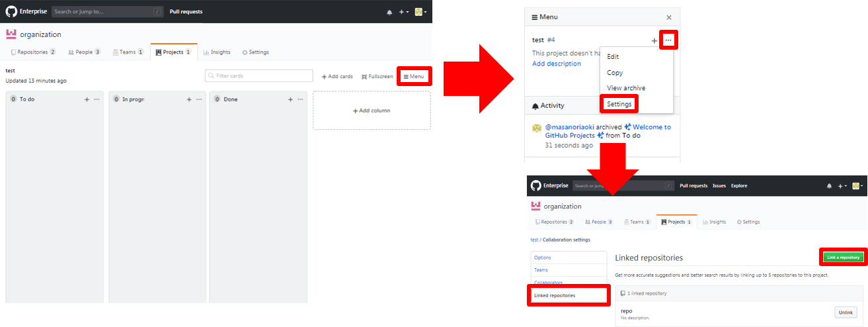The image size is (868, 327).
Task: Open the To do column ellipsis menu
Action: point(97,99)
